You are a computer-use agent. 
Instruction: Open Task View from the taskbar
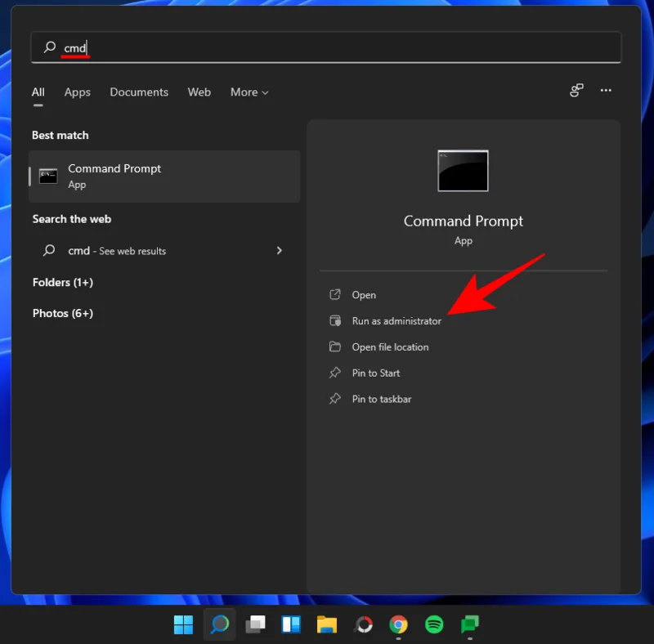pyautogui.click(x=257, y=624)
